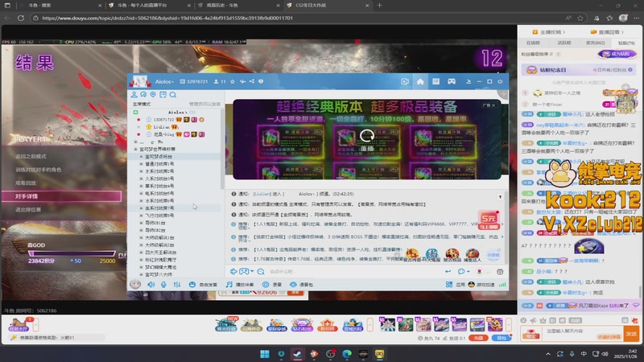This screenshot has height=362, width=644.
Task: Click the 应用 apps grid icon
Action: click(x=449, y=285)
